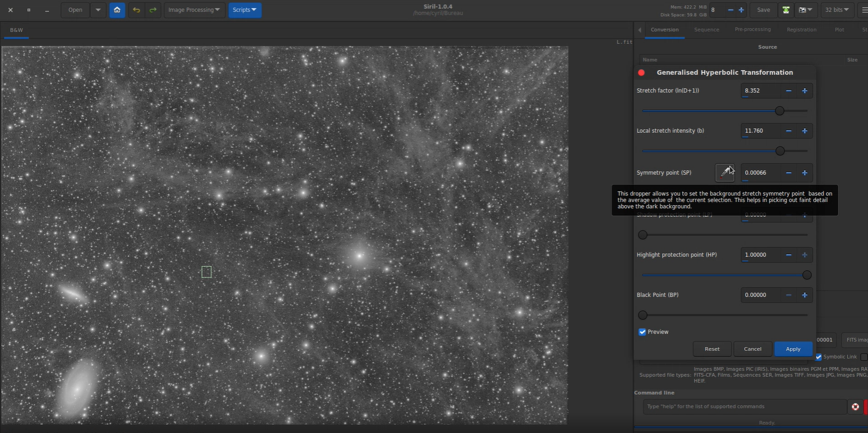Adjust the Highlight protection point slider handle

807,275
